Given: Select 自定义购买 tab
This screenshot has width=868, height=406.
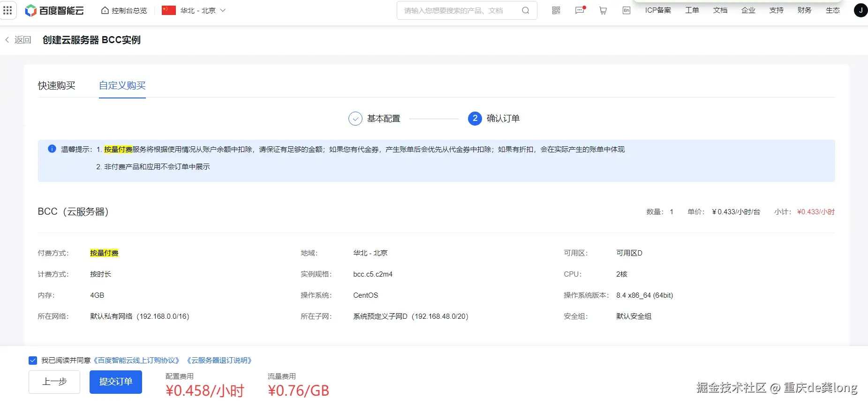Looking at the screenshot, I should tap(122, 85).
